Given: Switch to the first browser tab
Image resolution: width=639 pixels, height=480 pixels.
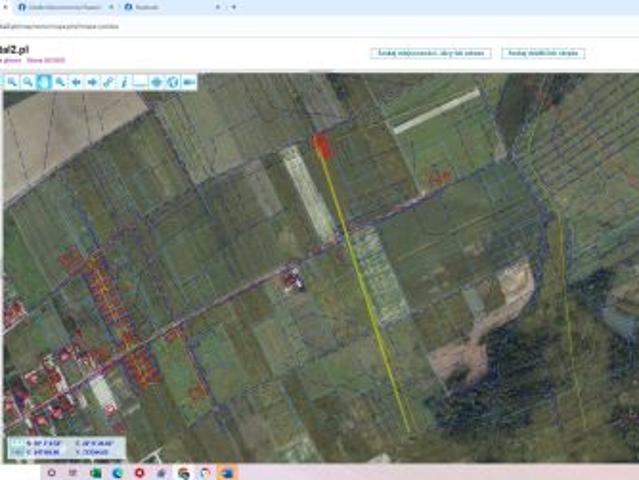Looking at the screenshot, I should [60, 7].
